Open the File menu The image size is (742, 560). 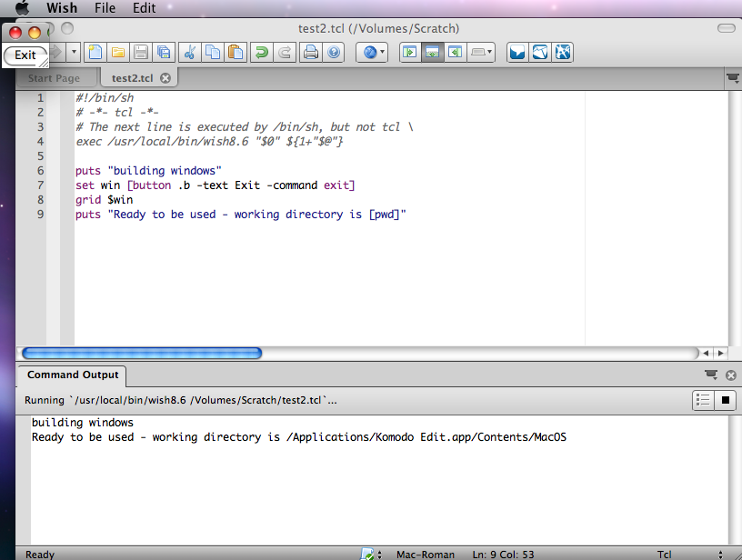(105, 8)
